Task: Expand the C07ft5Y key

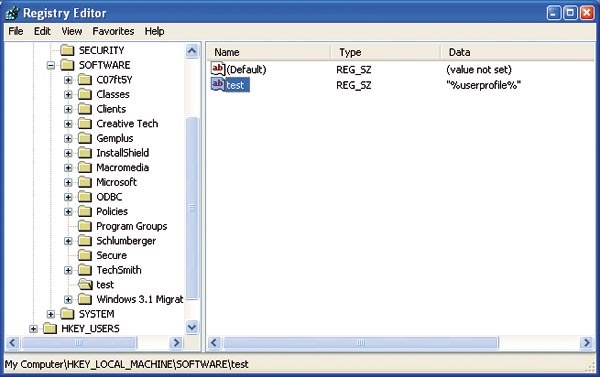Action: (x=68, y=80)
